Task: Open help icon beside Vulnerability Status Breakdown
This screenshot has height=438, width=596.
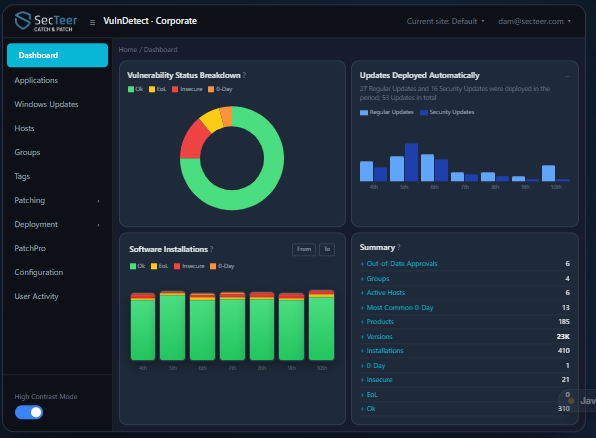Action: point(244,75)
